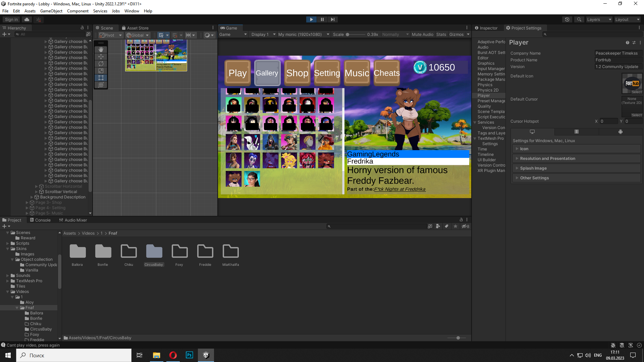644x362 pixels.
Task: Open Opera browser from the taskbar
Action: tap(173, 355)
